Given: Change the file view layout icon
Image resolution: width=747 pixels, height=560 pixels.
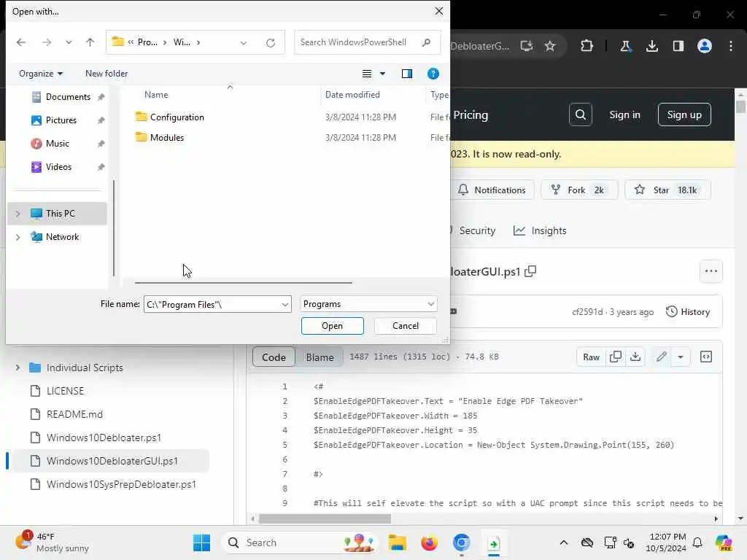Looking at the screenshot, I should (x=367, y=74).
